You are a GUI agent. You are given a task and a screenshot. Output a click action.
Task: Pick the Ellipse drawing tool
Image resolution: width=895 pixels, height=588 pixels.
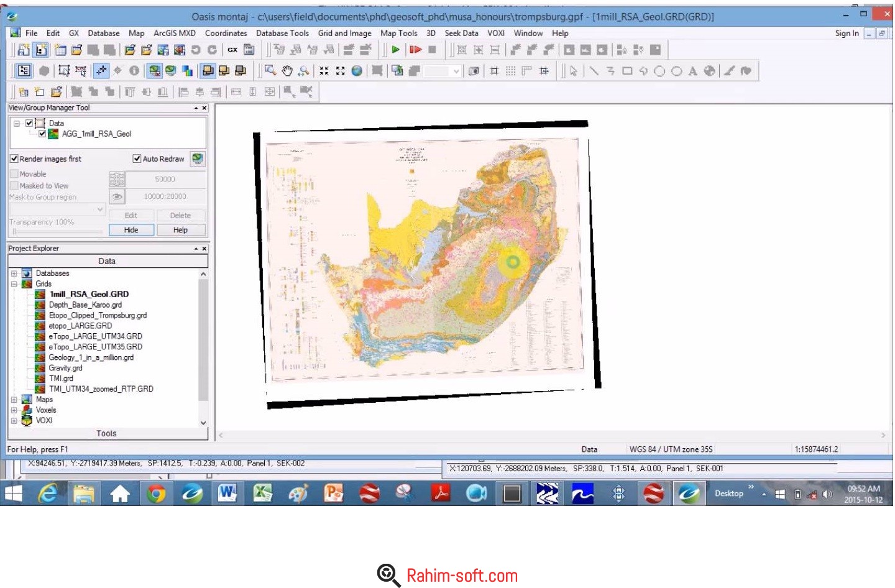(x=676, y=71)
